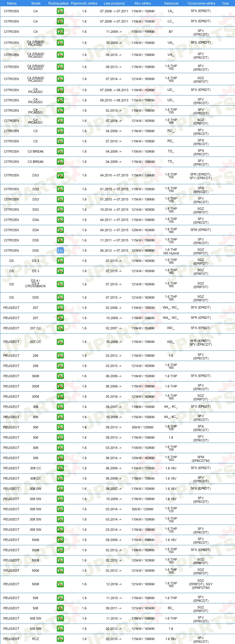The width and height of the screenshot is (235, 644).
Task: Click the 'LC_' body code cell
Action: (171, 21)
